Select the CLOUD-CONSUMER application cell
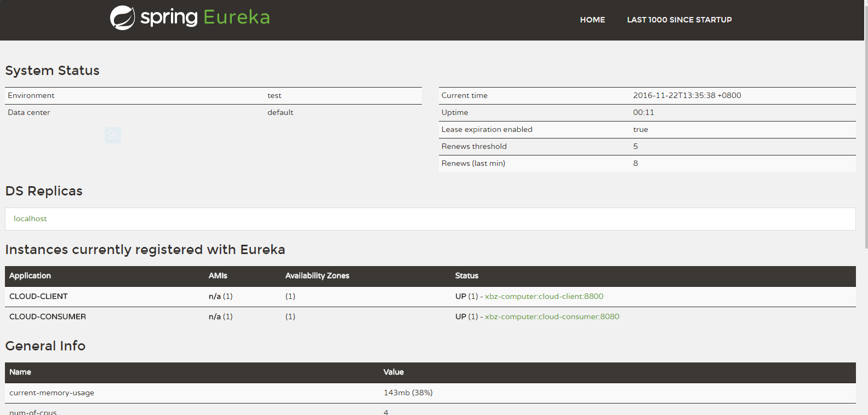This screenshot has width=868, height=415. (48, 316)
